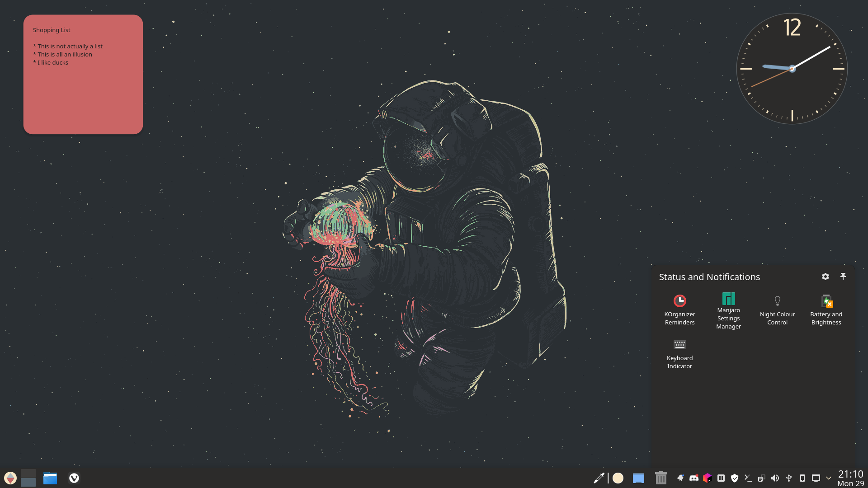868x488 pixels.
Task: Open the display configuration tray icon
Action: click(816, 478)
